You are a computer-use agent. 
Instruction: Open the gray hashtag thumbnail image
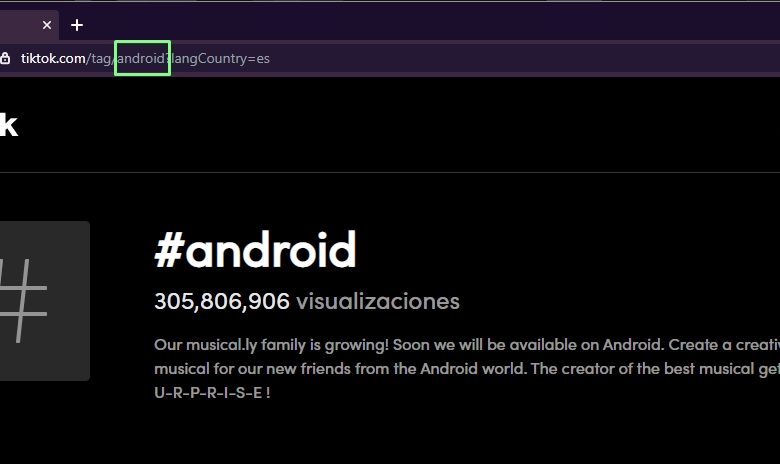pyautogui.click(x=44, y=301)
